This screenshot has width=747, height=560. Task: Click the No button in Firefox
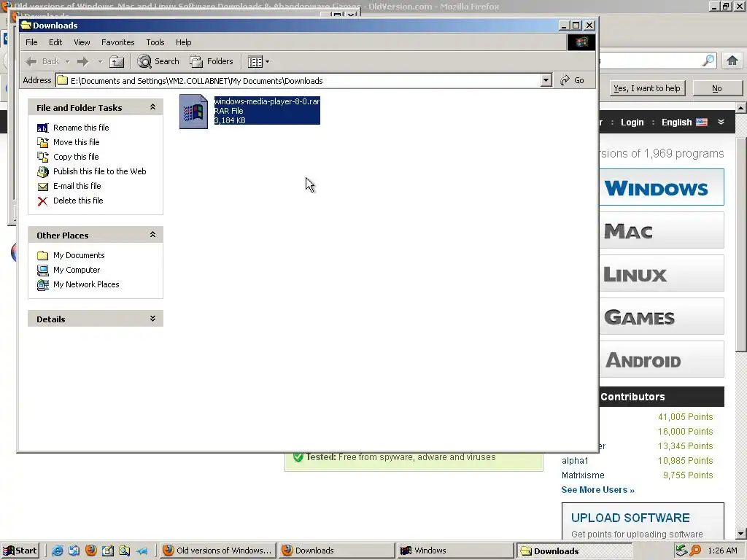pos(717,88)
